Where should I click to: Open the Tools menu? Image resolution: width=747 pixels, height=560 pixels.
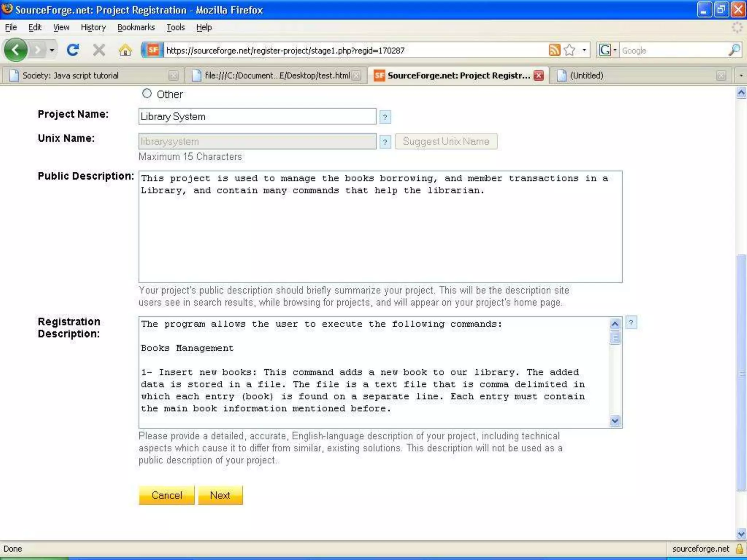[175, 27]
